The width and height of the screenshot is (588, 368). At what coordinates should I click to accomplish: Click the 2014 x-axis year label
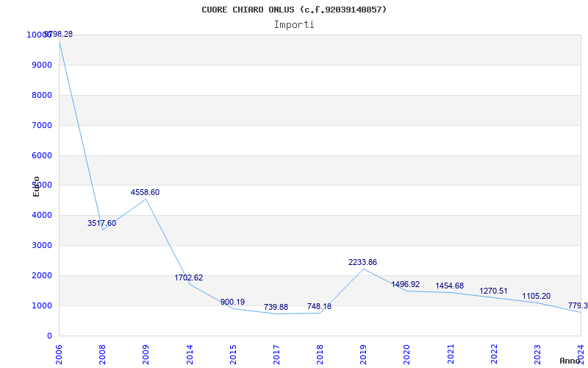(190, 354)
